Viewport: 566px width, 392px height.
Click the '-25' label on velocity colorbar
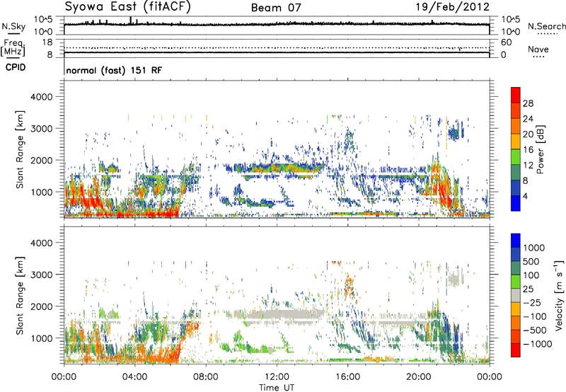[x=531, y=302]
